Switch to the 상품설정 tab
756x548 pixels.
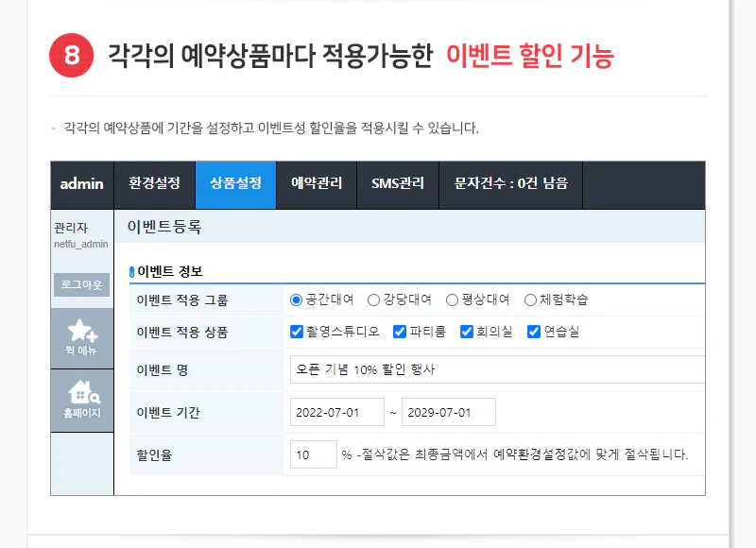[235, 185]
